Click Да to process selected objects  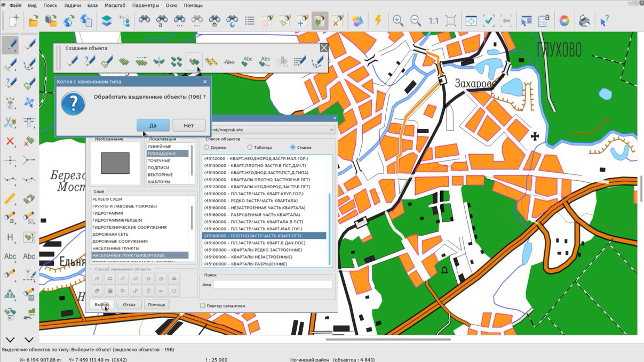[x=153, y=125]
